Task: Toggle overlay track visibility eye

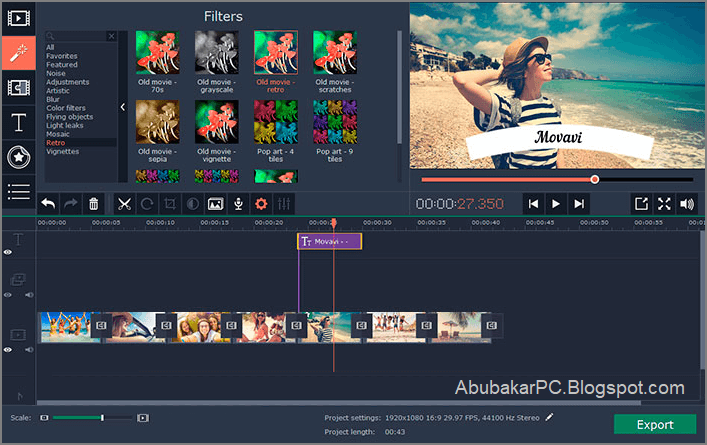Action: pos(8,295)
